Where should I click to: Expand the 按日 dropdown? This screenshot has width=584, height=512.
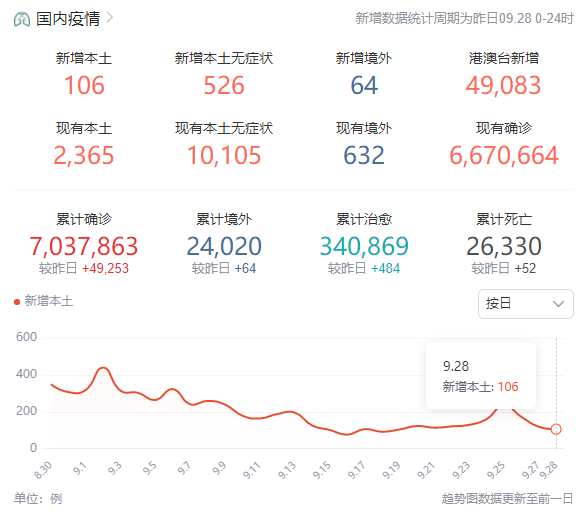[526, 304]
